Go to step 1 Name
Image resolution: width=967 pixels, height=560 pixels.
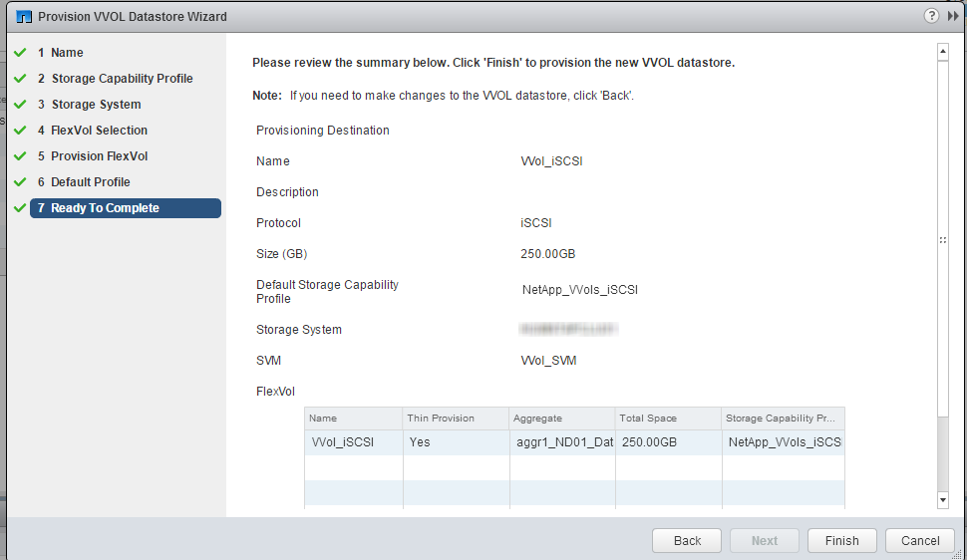click(67, 53)
